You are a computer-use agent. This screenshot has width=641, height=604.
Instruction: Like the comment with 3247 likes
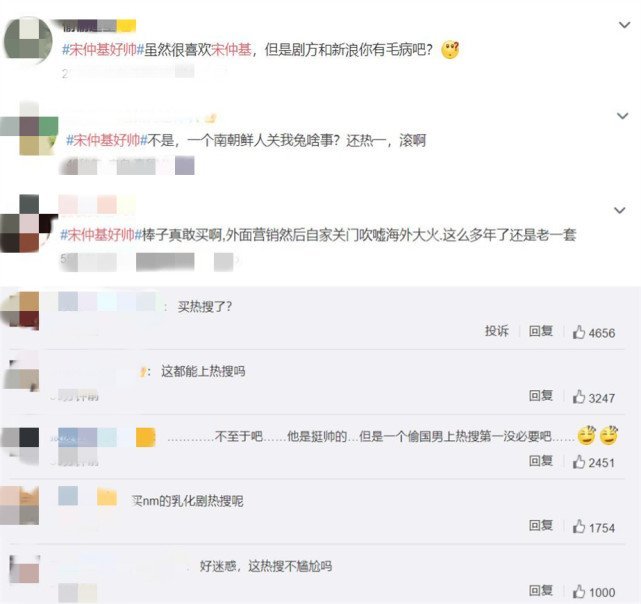pyautogui.click(x=579, y=397)
